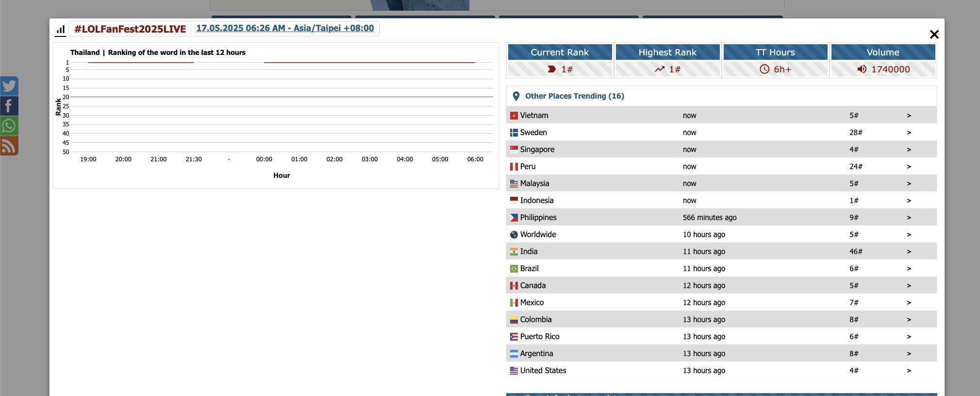Click the Canada flag icon

(514, 286)
